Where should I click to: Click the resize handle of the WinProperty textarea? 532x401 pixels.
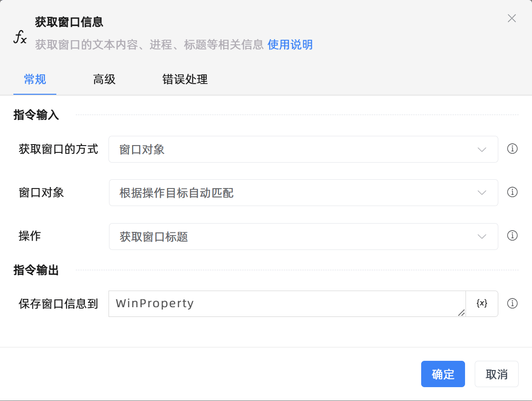coord(461,313)
